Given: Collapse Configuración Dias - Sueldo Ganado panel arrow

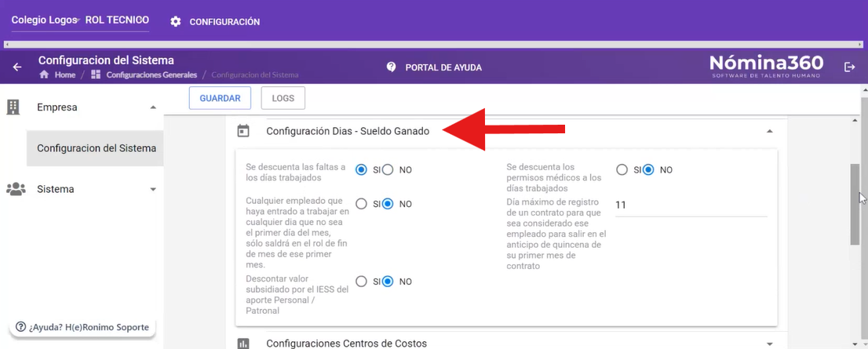Looking at the screenshot, I should (x=769, y=131).
